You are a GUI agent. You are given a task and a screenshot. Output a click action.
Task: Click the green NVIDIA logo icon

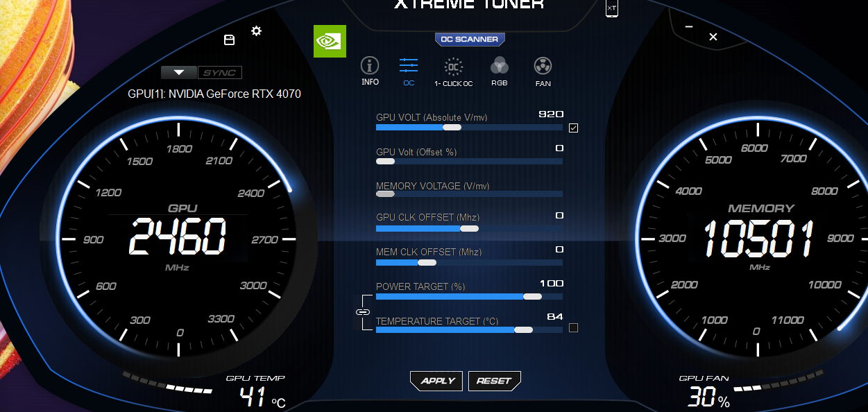pyautogui.click(x=330, y=42)
